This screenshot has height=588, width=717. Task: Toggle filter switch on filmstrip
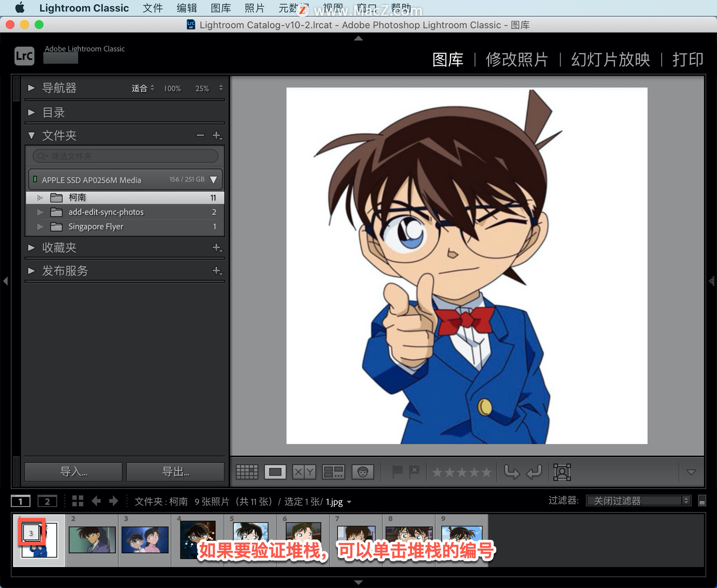tap(702, 501)
